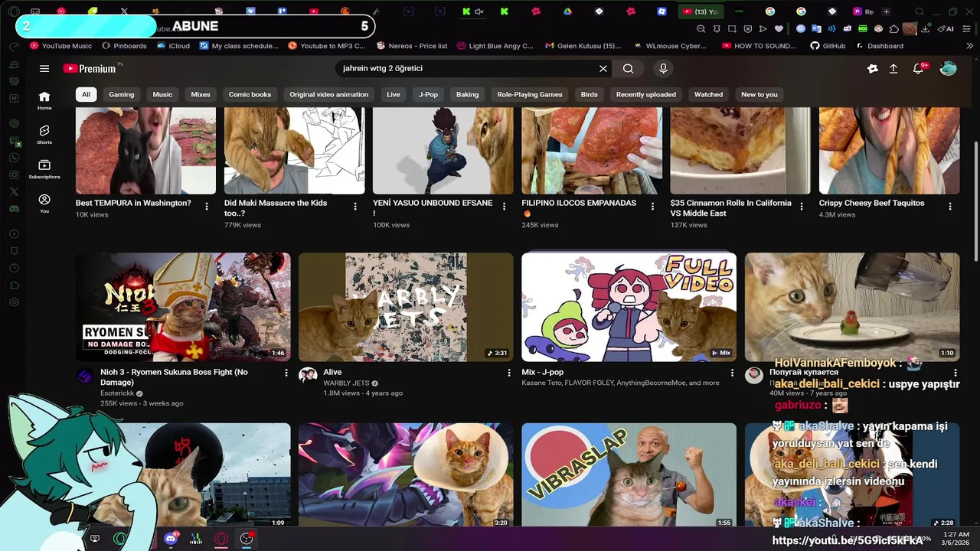Image resolution: width=980 pixels, height=551 pixels.
Task: Open the Pinboards bookmark
Action: tap(123, 46)
